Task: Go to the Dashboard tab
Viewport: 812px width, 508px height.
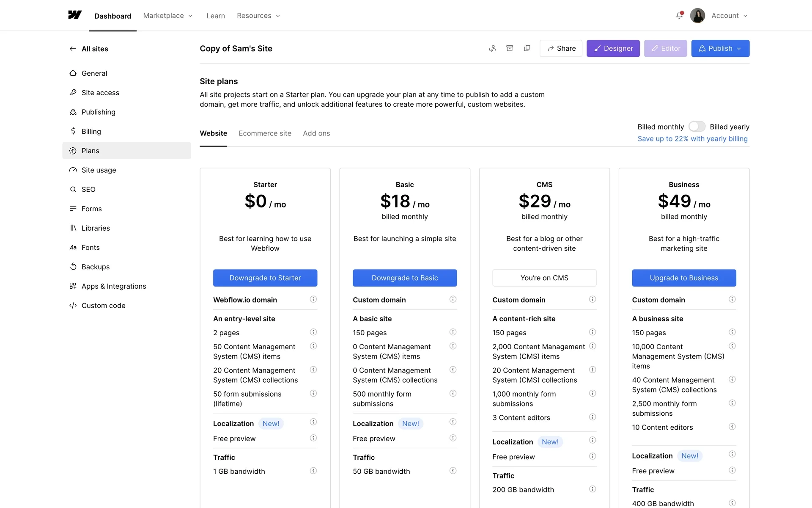Action: click(112, 16)
